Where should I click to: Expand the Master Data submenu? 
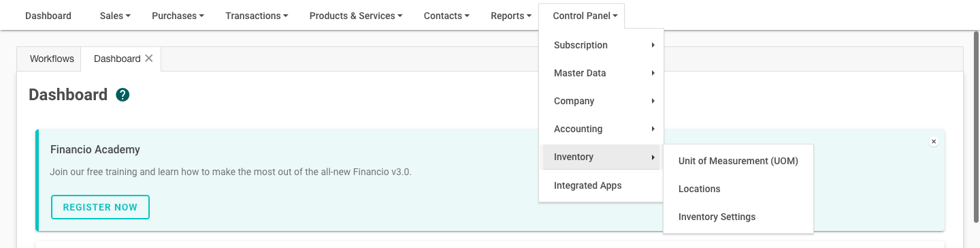click(x=601, y=73)
